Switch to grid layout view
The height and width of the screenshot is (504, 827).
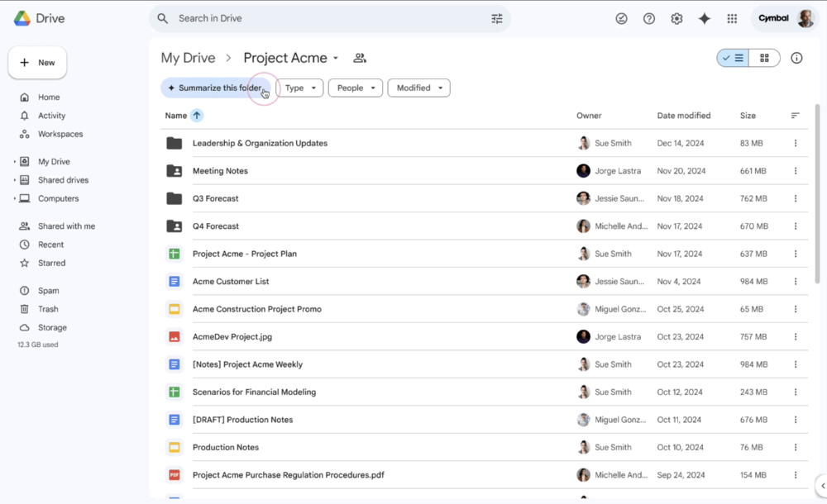click(764, 58)
